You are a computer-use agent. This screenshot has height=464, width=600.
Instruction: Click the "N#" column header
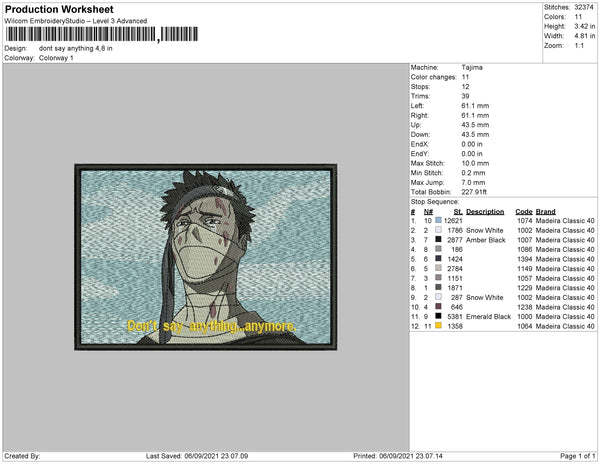pos(428,212)
